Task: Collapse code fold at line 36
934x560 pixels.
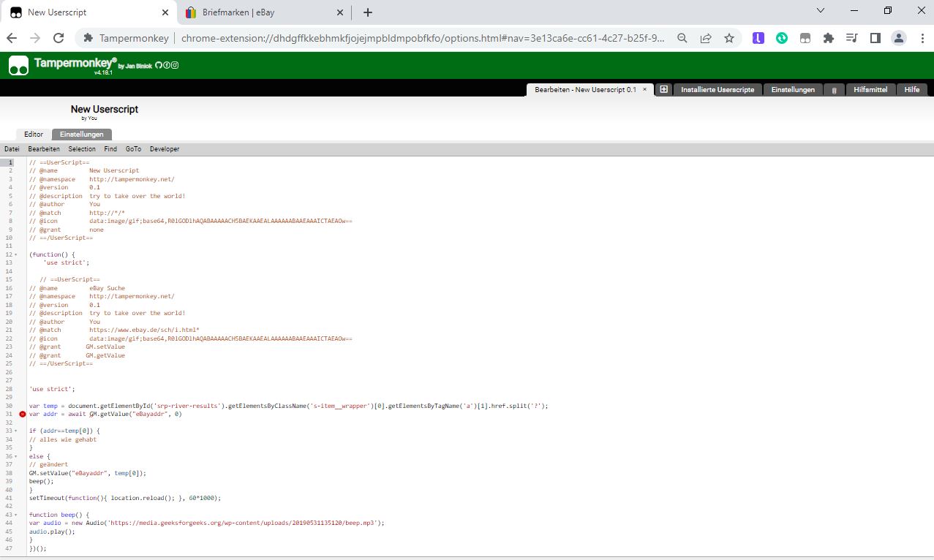Action: point(17,456)
